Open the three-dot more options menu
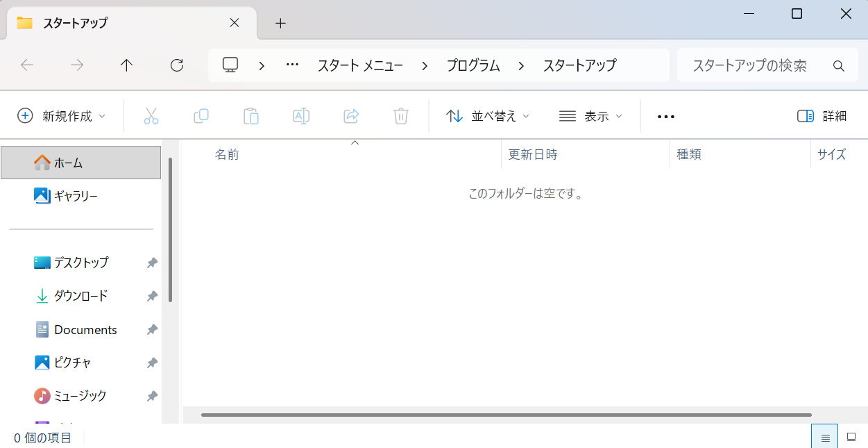The image size is (868, 448). pos(666,117)
